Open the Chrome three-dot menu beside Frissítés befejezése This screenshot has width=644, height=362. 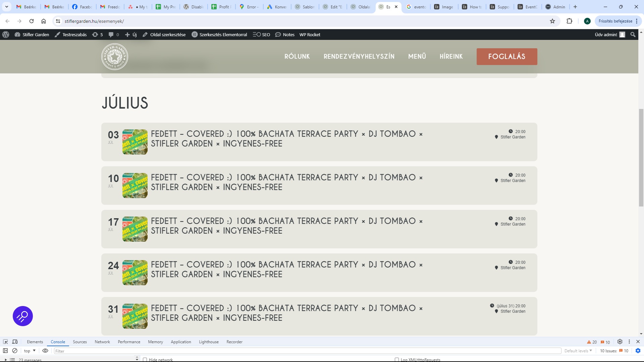tap(637, 21)
